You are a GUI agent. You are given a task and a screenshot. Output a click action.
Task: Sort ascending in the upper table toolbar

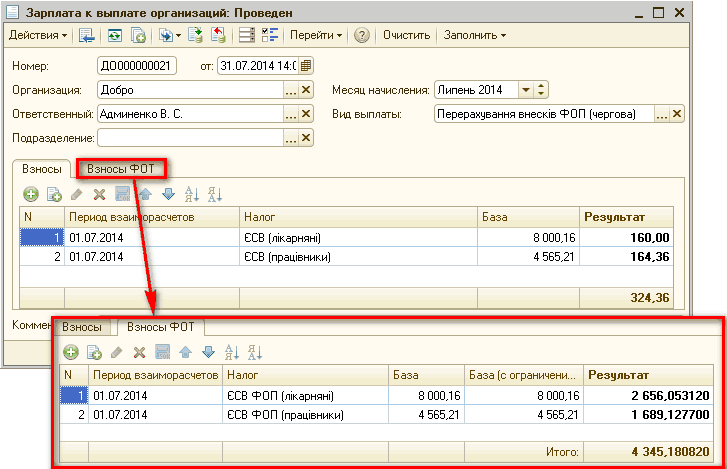tap(191, 194)
